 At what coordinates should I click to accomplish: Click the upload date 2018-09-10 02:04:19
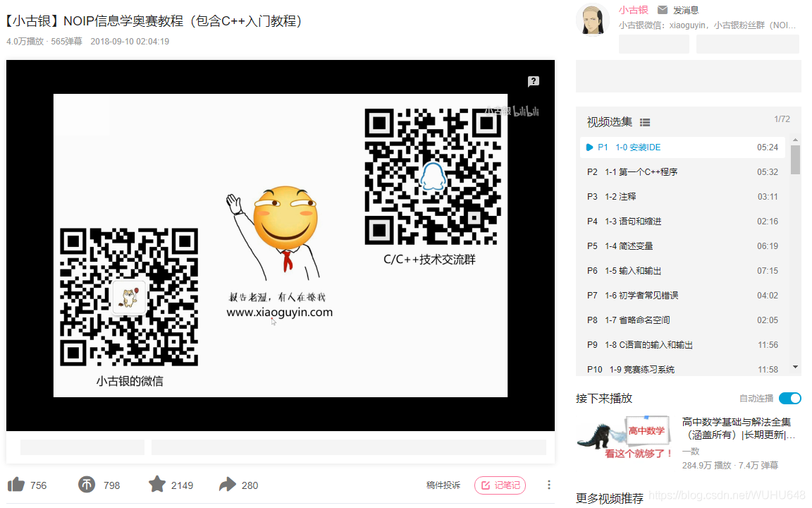pos(130,42)
